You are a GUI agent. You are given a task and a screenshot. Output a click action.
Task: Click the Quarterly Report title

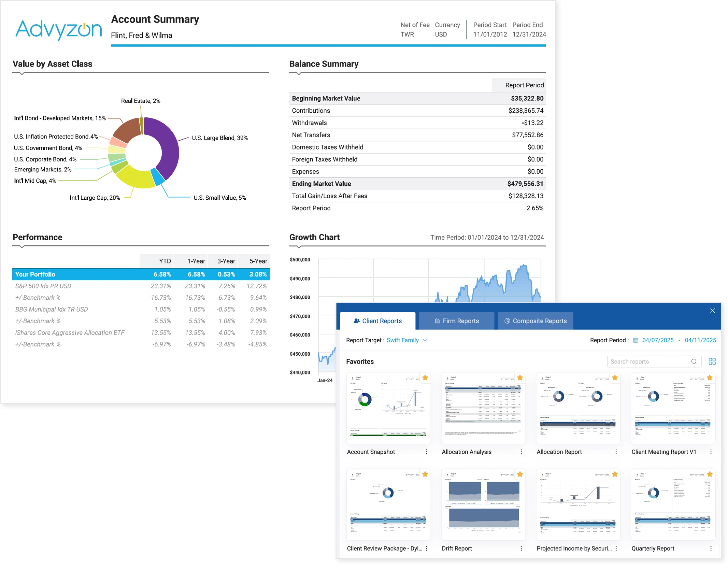click(653, 549)
